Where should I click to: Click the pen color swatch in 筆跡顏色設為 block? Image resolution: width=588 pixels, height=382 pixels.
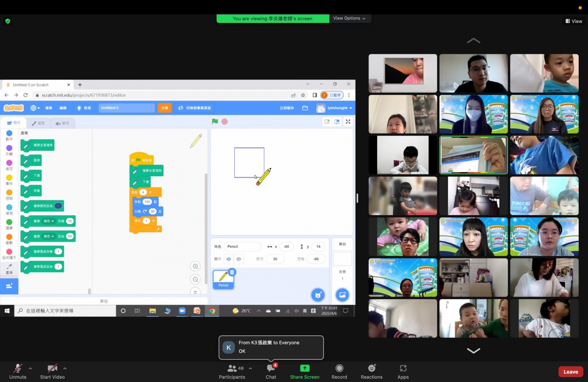click(58, 206)
